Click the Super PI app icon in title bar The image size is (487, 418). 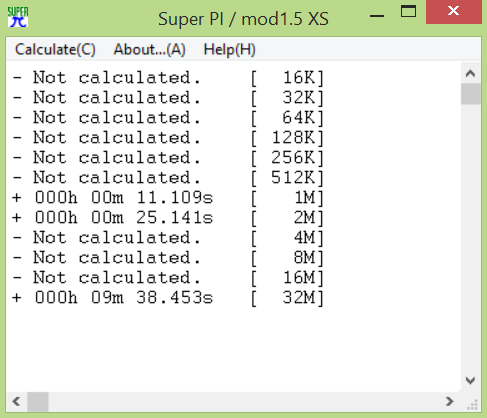[x=18, y=17]
